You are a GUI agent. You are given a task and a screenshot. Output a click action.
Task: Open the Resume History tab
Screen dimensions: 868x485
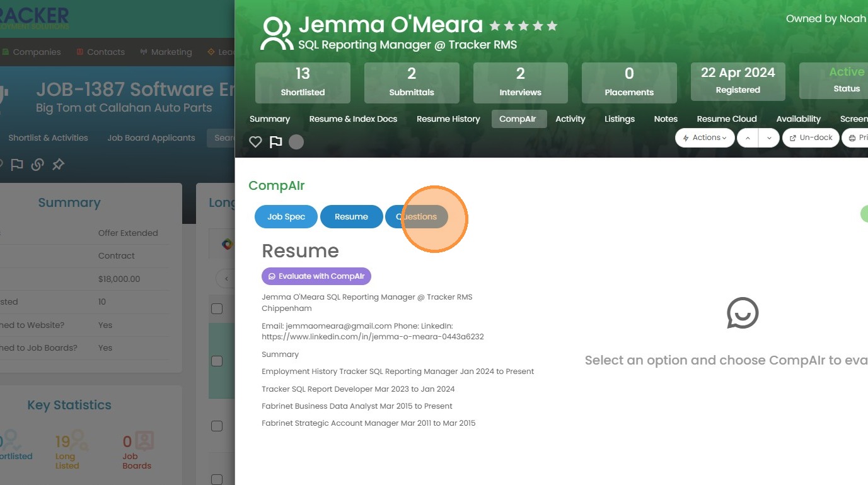point(448,119)
